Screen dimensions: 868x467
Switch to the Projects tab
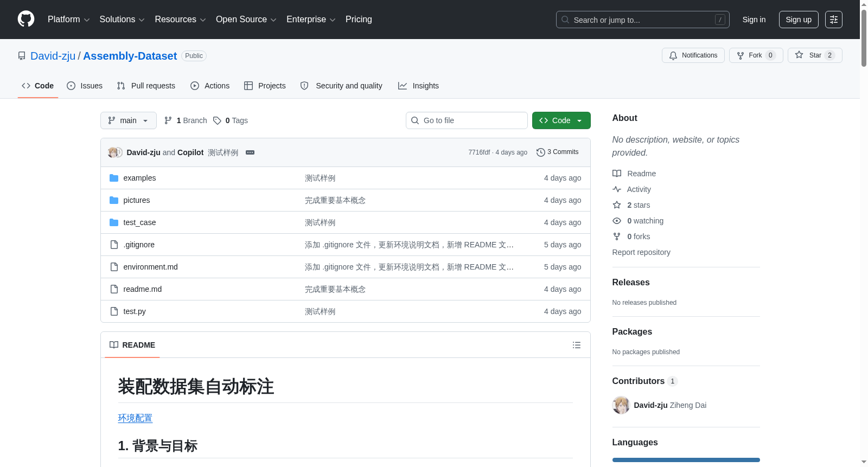265,86
